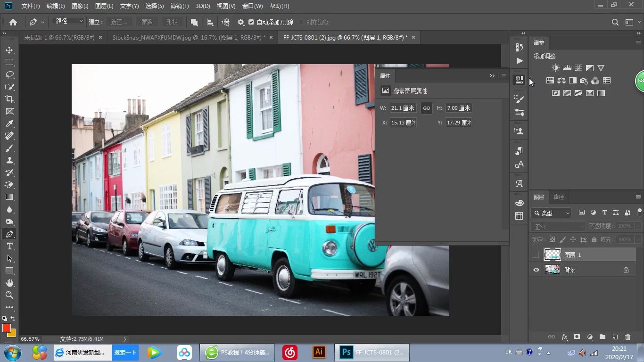Select the Lasso tool
The image size is (644, 362).
pos(9,74)
